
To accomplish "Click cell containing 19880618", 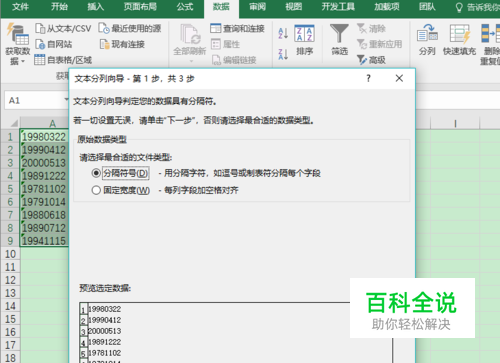I will [x=44, y=215].
